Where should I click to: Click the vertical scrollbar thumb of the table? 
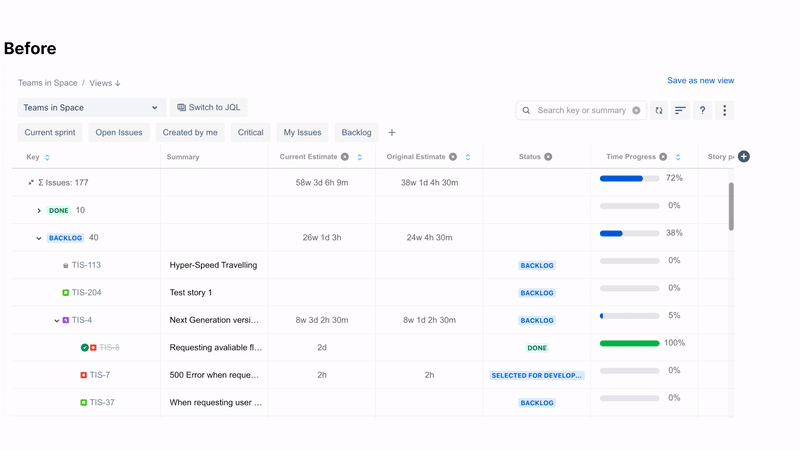point(731,206)
